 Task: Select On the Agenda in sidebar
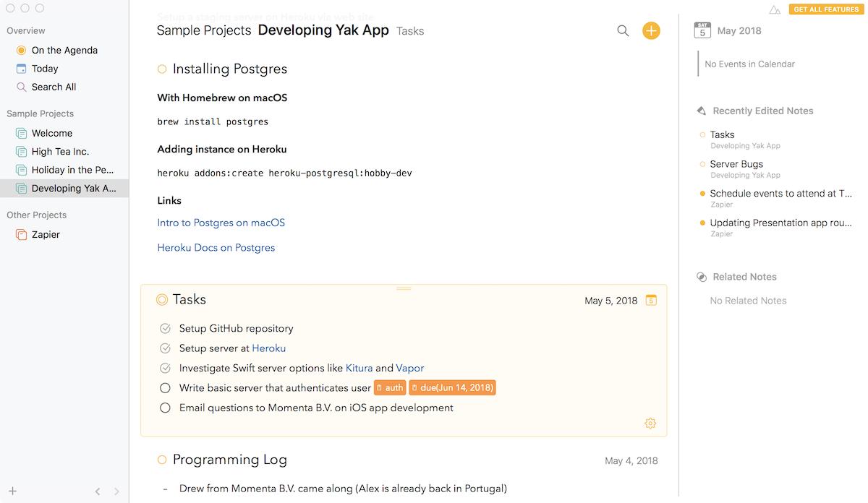coord(64,51)
